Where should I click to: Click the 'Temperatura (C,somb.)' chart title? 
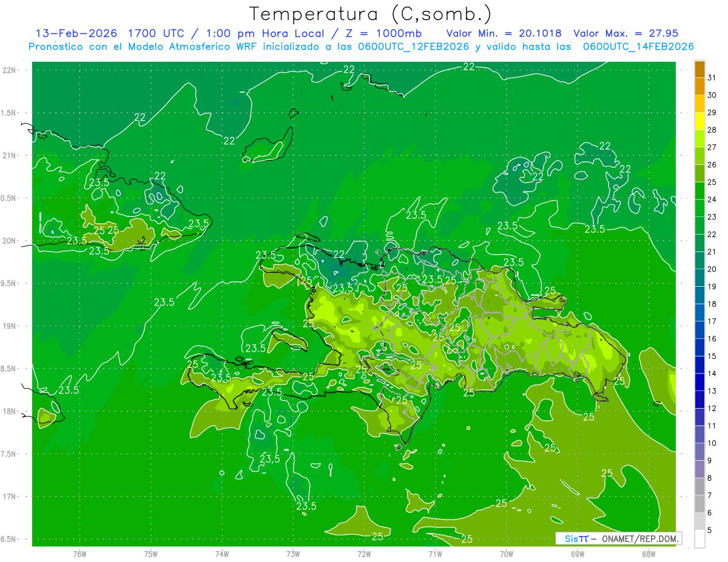pos(371,14)
